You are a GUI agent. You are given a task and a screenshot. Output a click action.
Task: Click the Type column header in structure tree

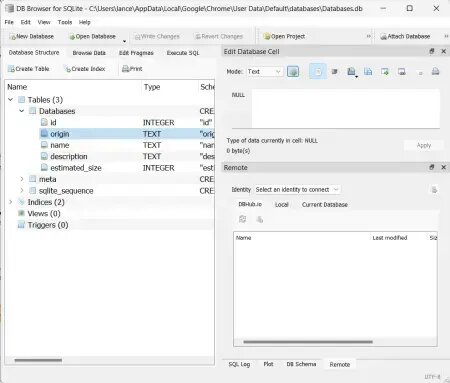pyautogui.click(x=170, y=87)
